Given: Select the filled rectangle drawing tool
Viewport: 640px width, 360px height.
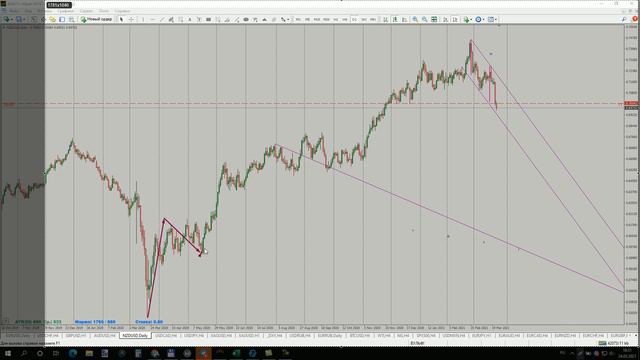Looking at the screenshot, I should (208, 19).
